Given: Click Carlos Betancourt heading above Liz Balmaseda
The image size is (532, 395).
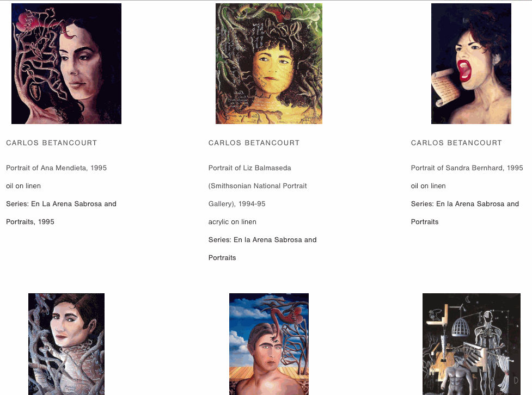Looking at the screenshot, I should coord(254,143).
